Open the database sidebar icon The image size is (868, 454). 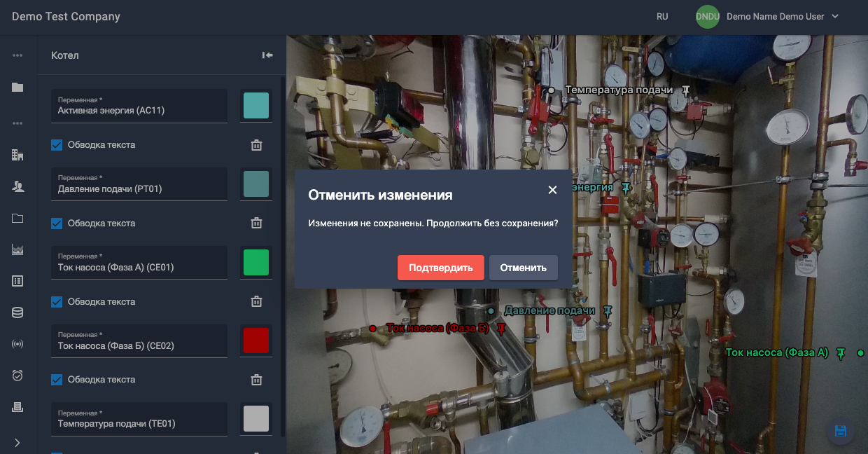17,312
